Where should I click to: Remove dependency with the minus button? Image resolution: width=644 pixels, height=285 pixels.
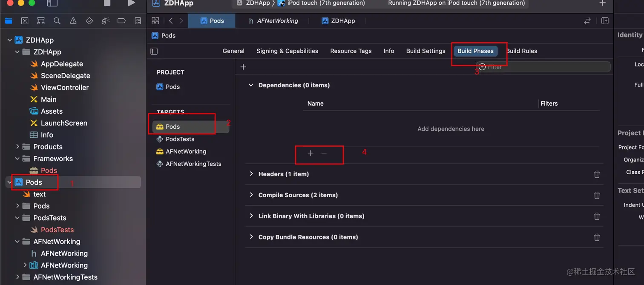pyautogui.click(x=324, y=153)
